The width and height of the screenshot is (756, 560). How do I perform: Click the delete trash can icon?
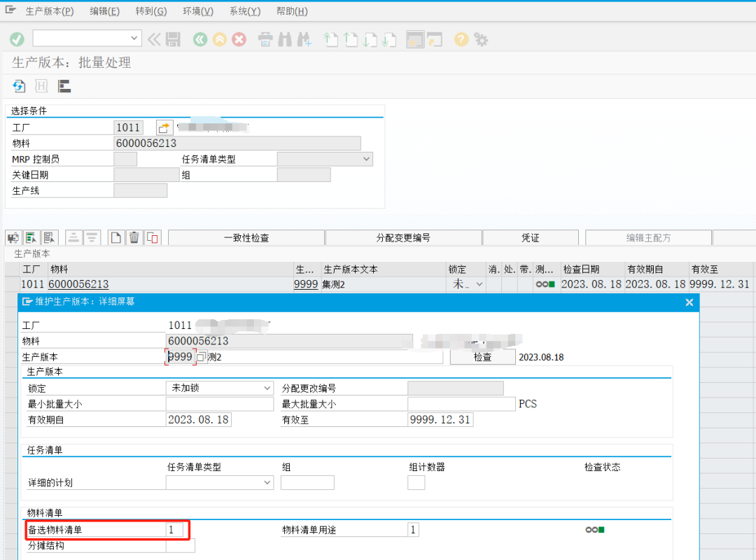coord(134,237)
